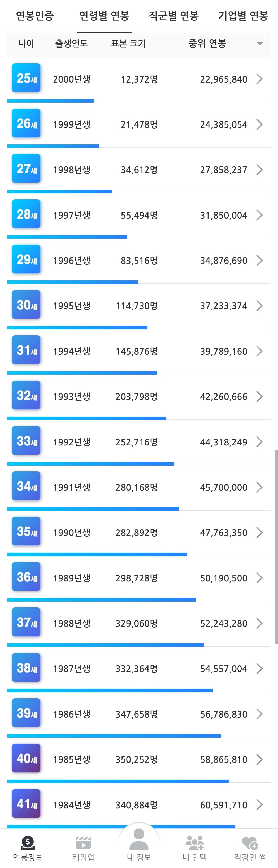Expand the 35세 row details chevron
The height and width of the screenshot is (868, 278).
(260, 532)
